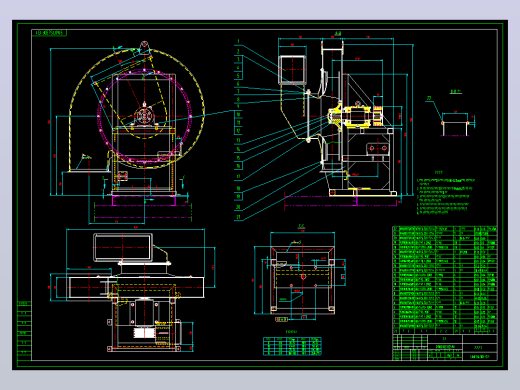520x390 pixels.
Task: Select part balloon number 3
Action: (x=238, y=60)
